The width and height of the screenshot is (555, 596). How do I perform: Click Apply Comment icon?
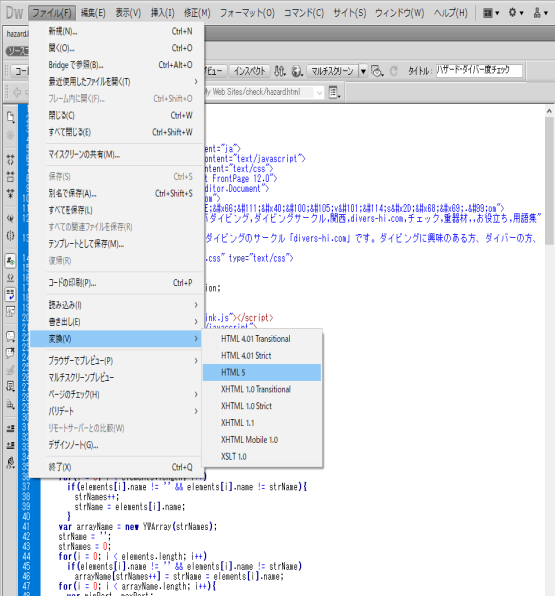point(11,336)
